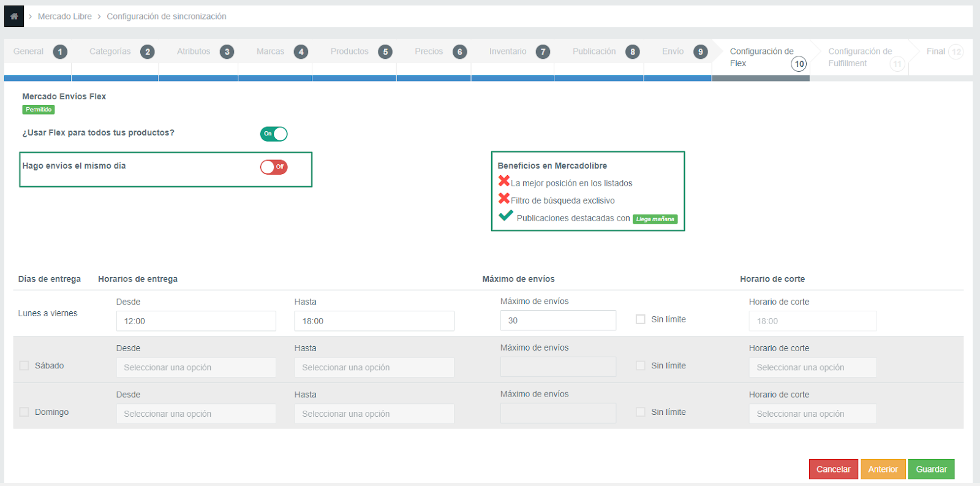
Task: Open Domingo Hasta dropdown
Action: pos(374,414)
